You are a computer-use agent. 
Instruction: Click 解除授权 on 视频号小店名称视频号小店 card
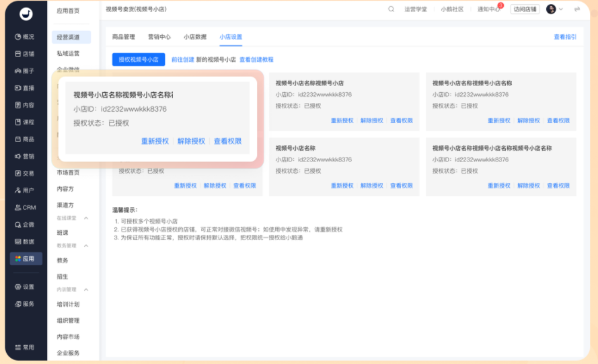point(372,120)
